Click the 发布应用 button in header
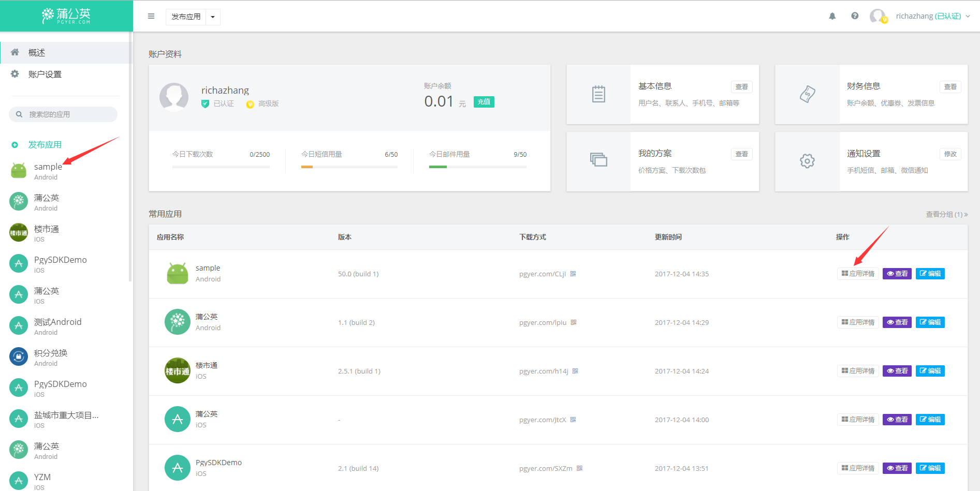Image resolution: width=980 pixels, height=491 pixels. coord(186,17)
